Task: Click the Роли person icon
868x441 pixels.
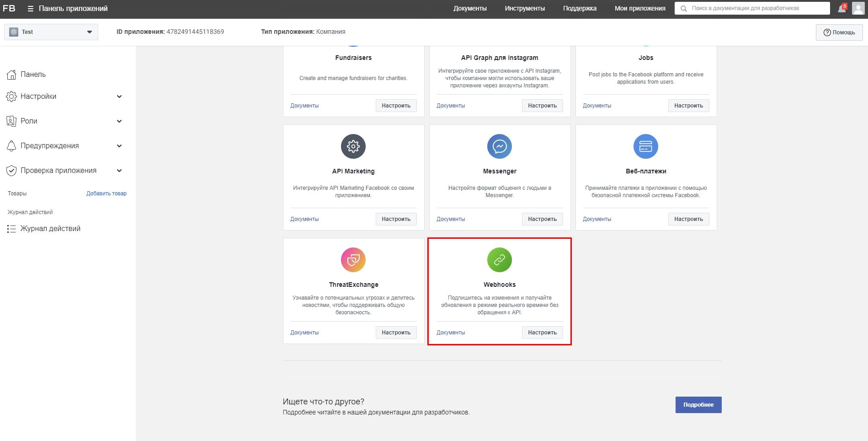Action: click(11, 121)
